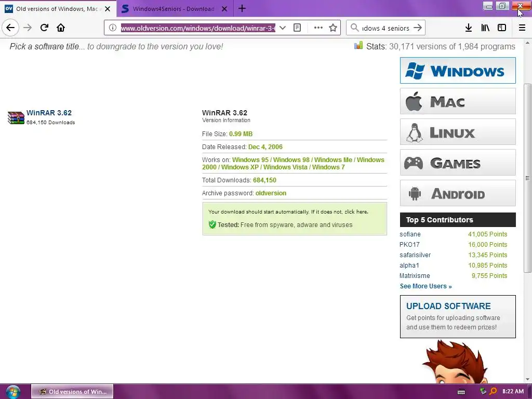Click the green tested shield icon
The height and width of the screenshot is (399, 532).
[212, 224]
